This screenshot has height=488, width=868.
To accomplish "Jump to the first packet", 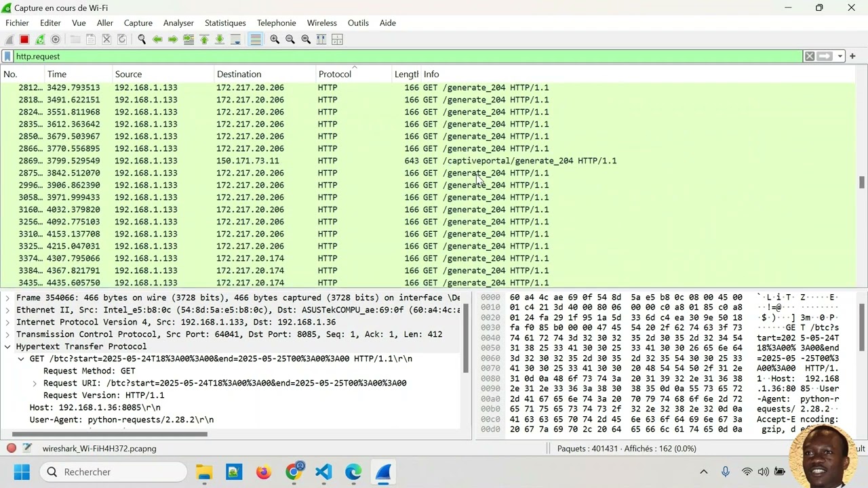I will click(204, 39).
